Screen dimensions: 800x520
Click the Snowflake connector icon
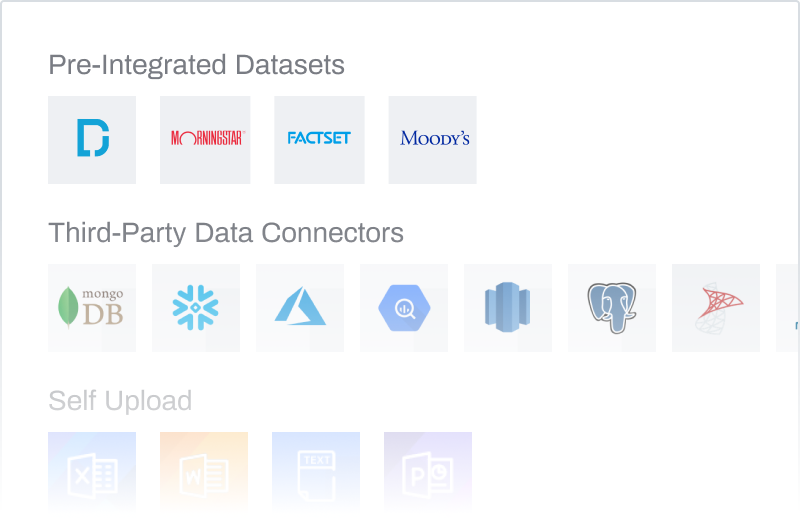(196, 307)
